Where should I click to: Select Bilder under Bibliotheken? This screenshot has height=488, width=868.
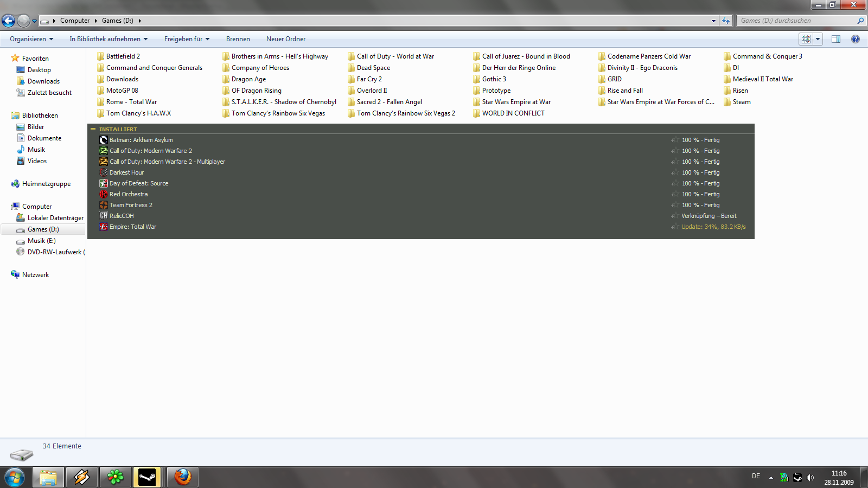[x=36, y=127]
